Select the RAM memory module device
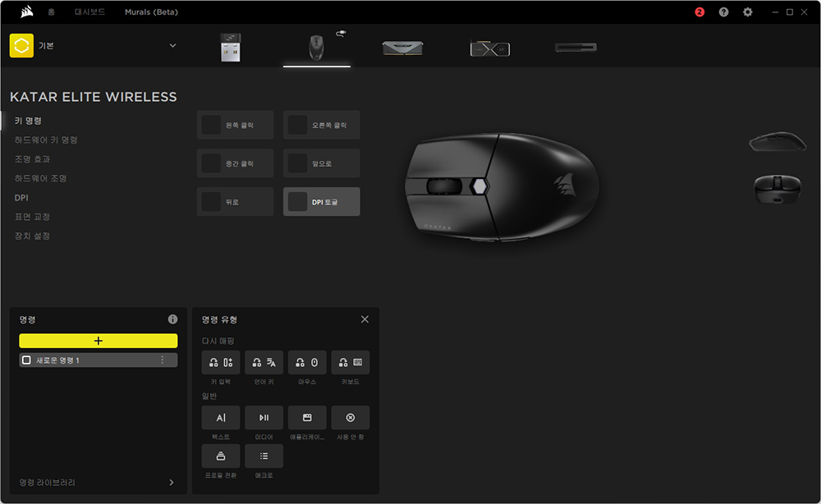 (402, 48)
